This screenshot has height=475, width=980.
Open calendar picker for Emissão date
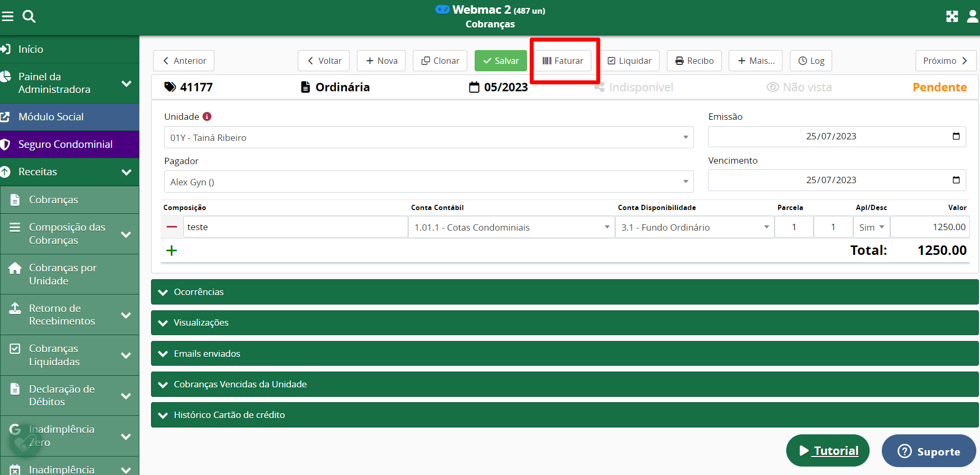(956, 137)
